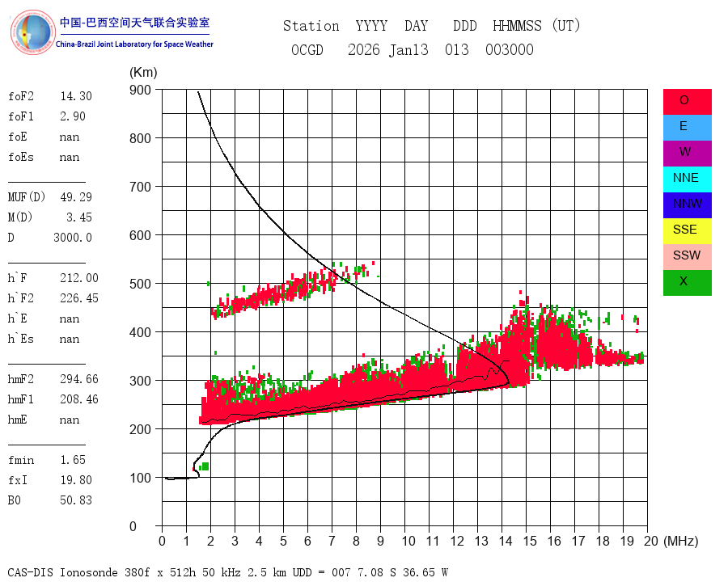Click the purple W legend swatch
Viewport: 728px width, 582px height.
click(x=687, y=154)
